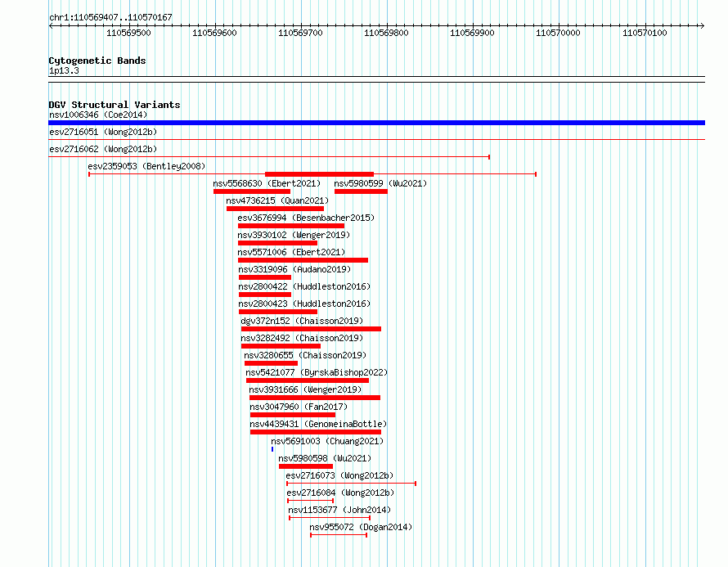The image size is (728, 567).
Task: Click the Cytogenetic Bands track title
Action: click(x=97, y=61)
